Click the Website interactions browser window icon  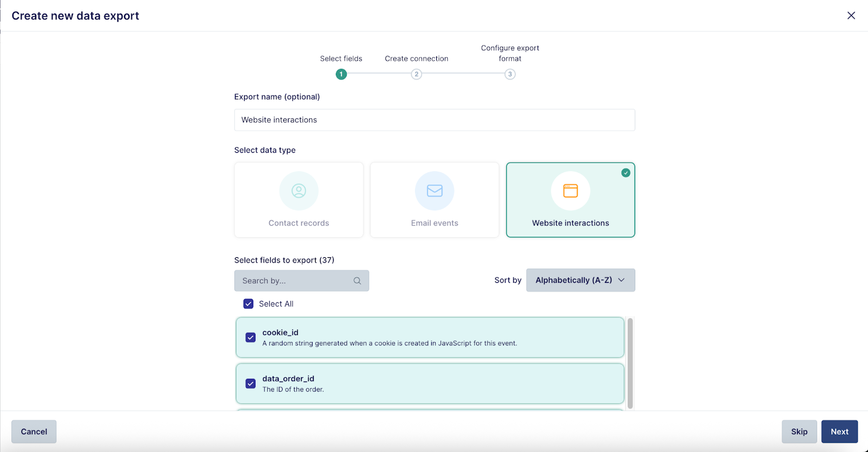click(570, 191)
